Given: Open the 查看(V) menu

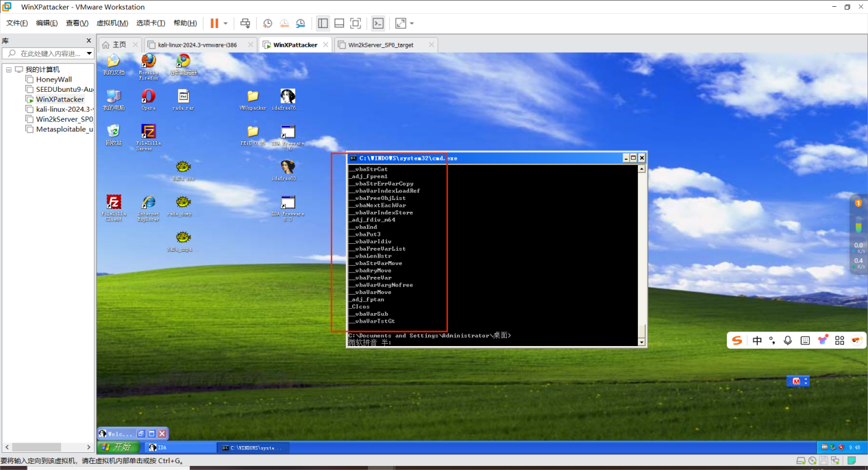Looking at the screenshot, I should 77,23.
